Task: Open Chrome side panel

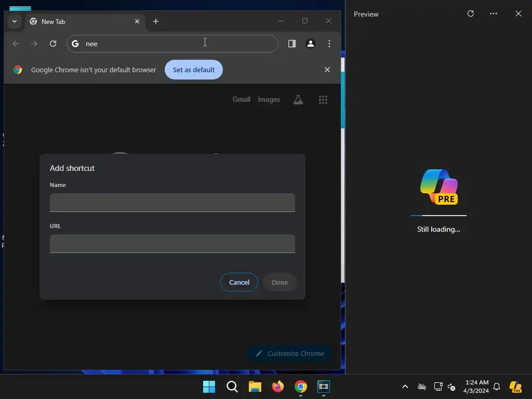Action: coord(292,44)
